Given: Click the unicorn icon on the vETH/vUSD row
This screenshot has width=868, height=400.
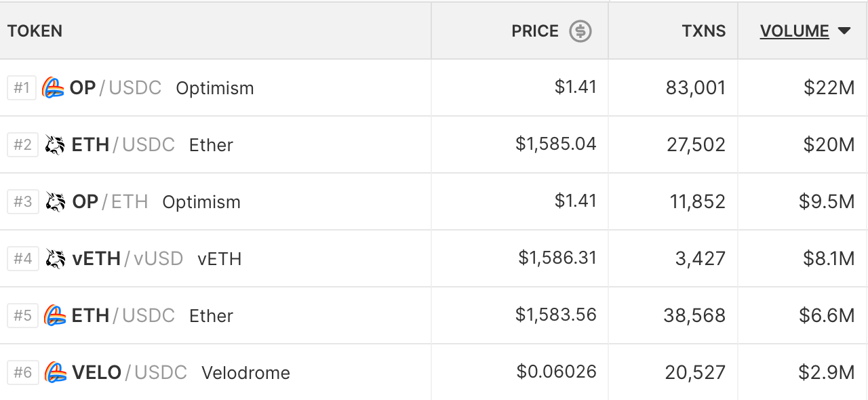Looking at the screenshot, I should click(55, 259).
